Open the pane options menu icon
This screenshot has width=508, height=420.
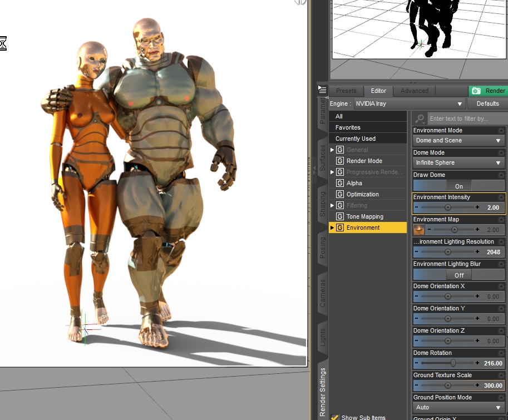click(322, 90)
